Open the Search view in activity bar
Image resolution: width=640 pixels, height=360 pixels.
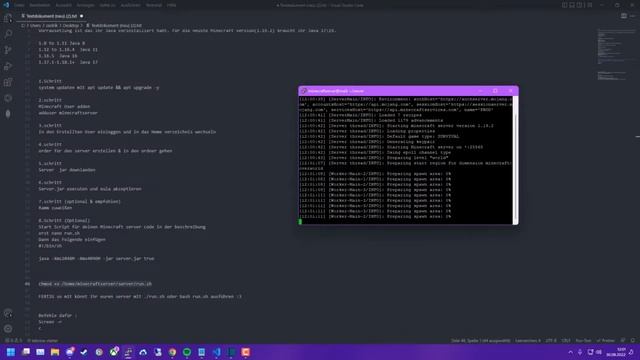(8, 34)
